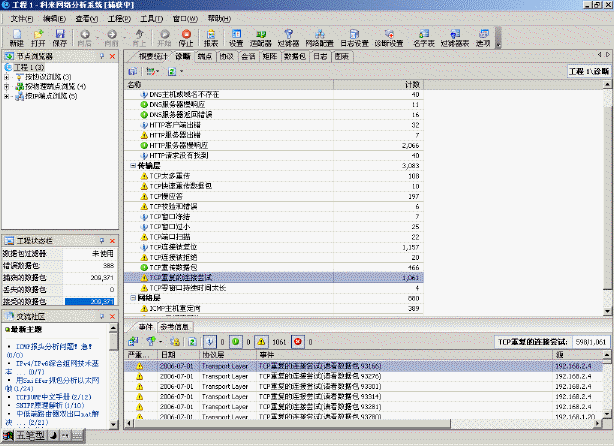Close the 资源社区 panel with red X
Screen dimensions: 614x446
coord(112,316)
